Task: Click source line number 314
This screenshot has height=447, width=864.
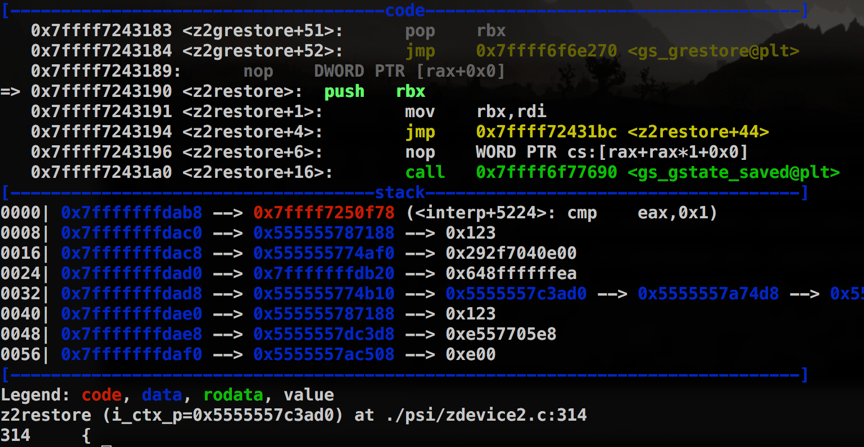Action: [x=15, y=435]
